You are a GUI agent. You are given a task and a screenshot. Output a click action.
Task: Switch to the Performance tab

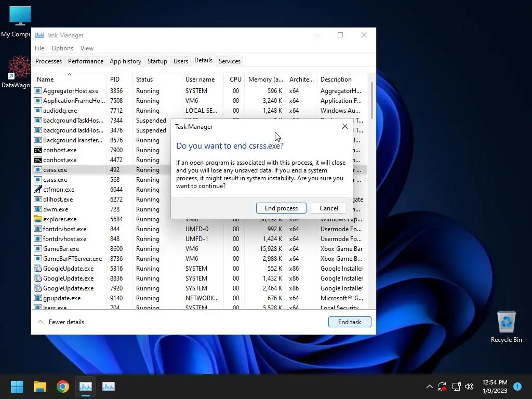(86, 61)
